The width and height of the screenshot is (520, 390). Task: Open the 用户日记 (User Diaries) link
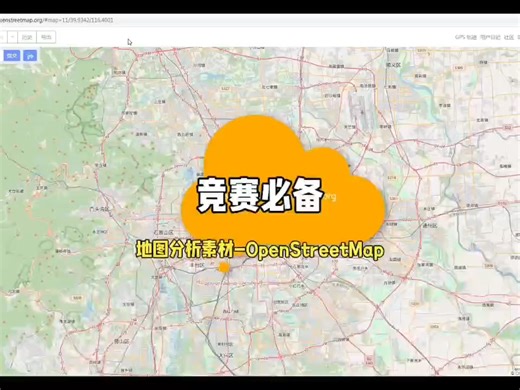click(x=490, y=37)
